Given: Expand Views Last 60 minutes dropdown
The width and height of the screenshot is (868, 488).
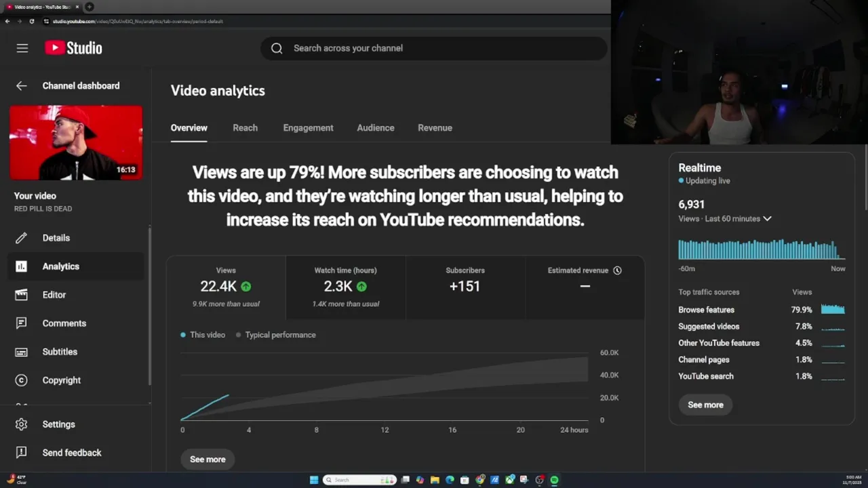Looking at the screenshot, I should tap(767, 219).
